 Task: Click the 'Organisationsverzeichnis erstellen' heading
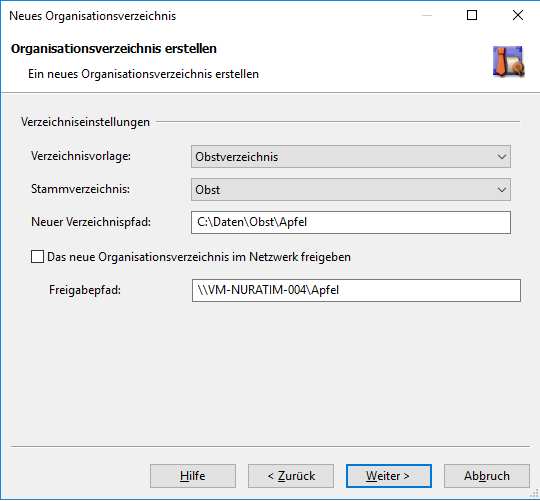pyautogui.click(x=114, y=49)
